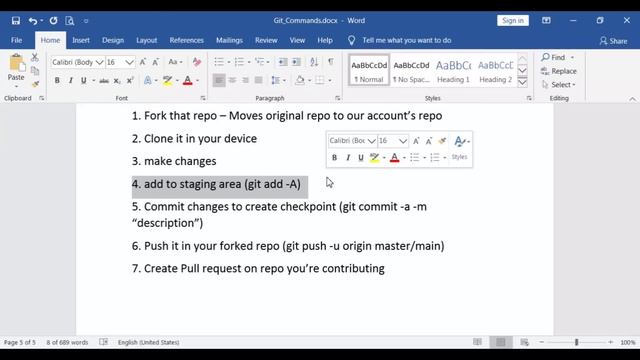Apply subscript formatting
Image resolution: width=640 pixels, height=360 pixels.
[x=117, y=81]
